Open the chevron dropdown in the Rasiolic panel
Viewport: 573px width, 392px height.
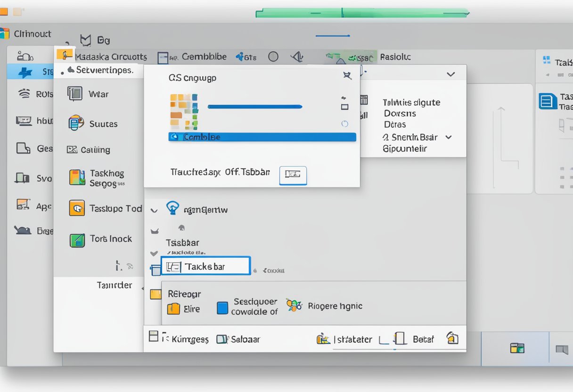pyautogui.click(x=450, y=73)
